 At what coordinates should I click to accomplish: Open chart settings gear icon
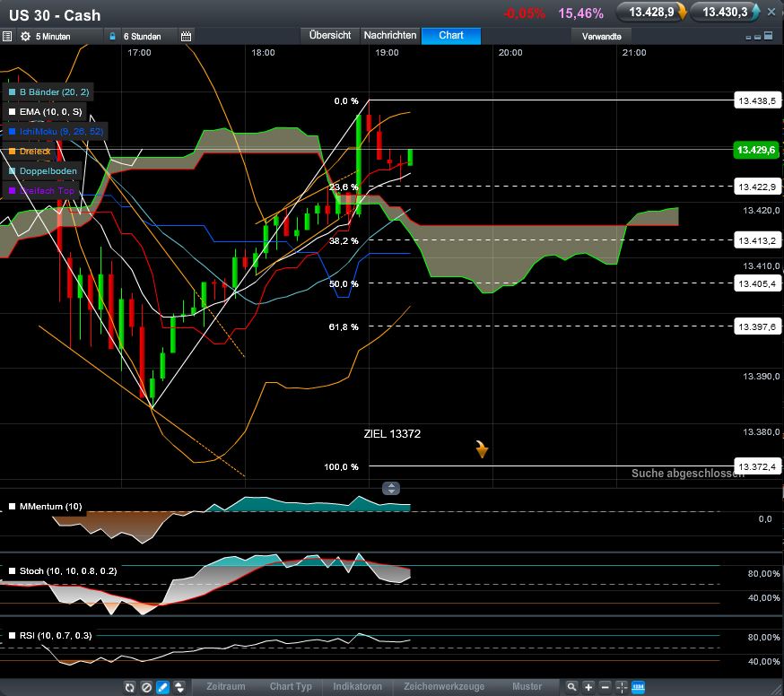coord(25,37)
